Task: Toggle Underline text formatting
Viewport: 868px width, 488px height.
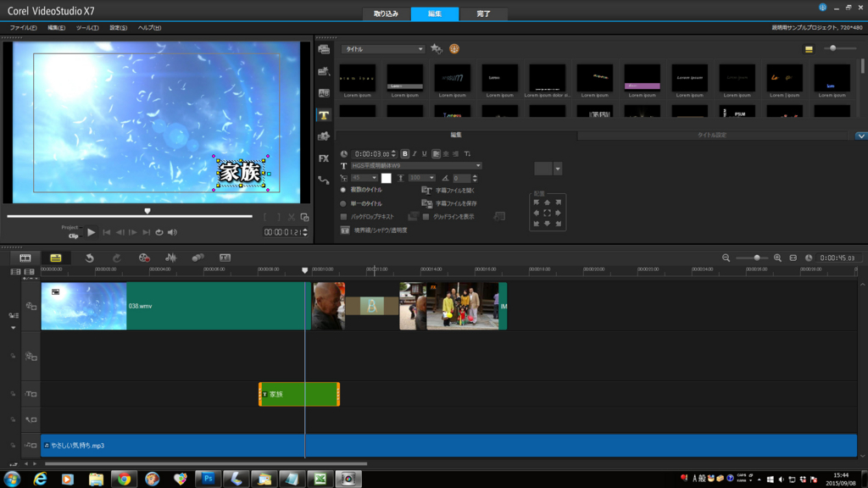Action: 425,154
